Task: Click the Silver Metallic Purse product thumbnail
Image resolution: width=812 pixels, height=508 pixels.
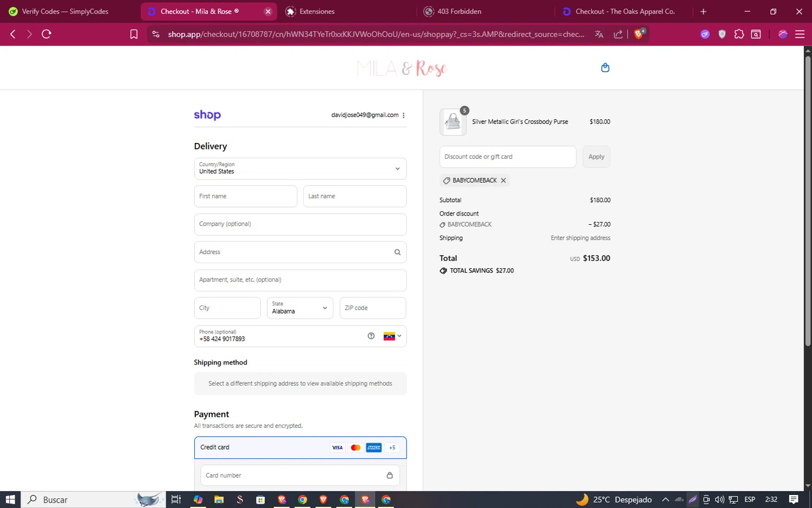Action: (x=453, y=122)
